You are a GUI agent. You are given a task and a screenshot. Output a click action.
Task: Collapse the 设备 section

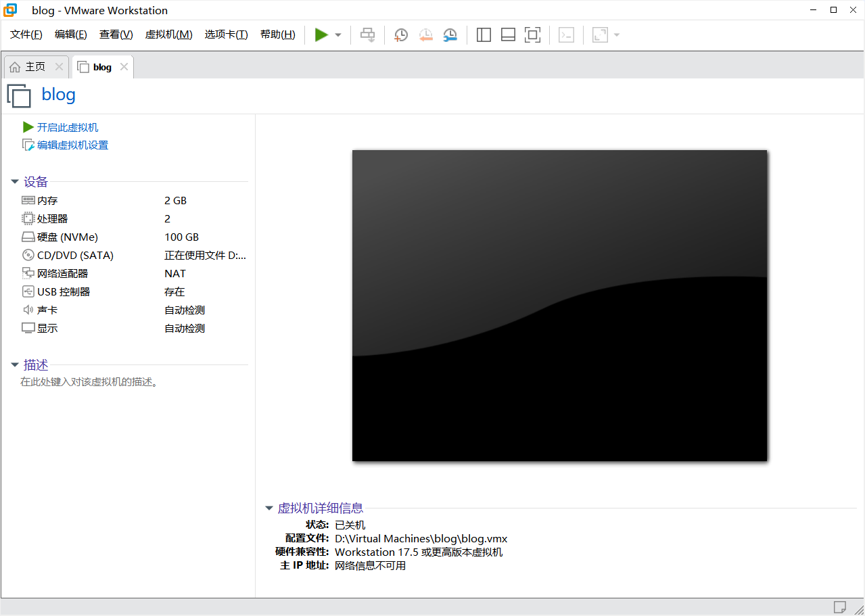[x=15, y=182]
